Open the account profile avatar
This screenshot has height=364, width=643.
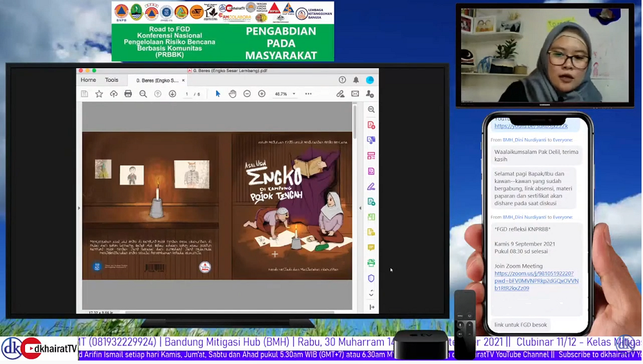[x=370, y=80]
